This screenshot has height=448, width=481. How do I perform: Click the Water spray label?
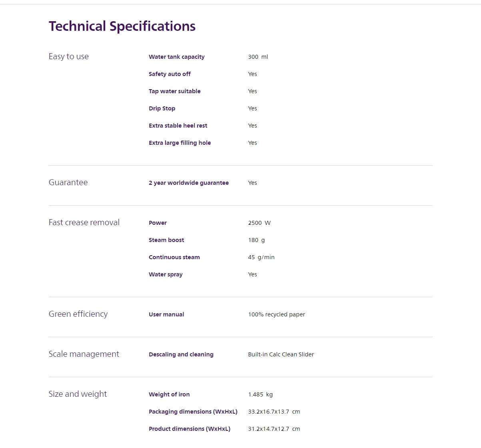tap(166, 274)
